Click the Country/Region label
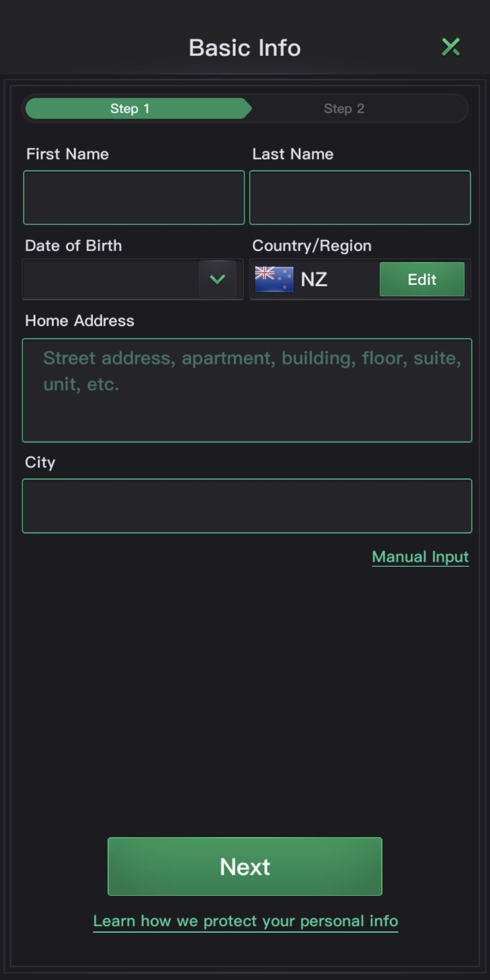This screenshot has width=490, height=980. 312,246
